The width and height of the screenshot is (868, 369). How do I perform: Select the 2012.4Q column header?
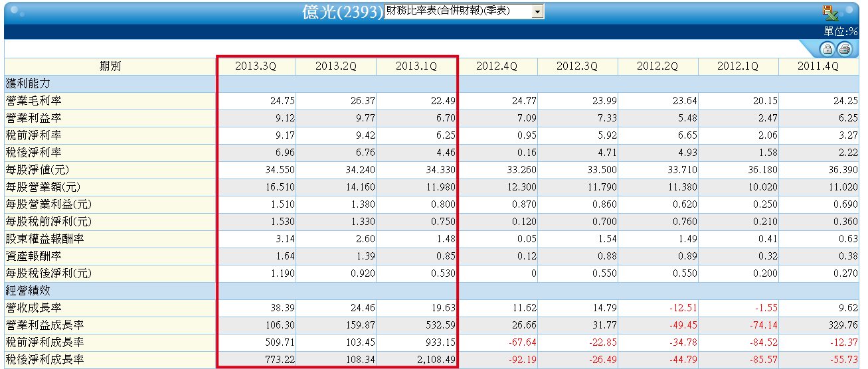point(497,66)
